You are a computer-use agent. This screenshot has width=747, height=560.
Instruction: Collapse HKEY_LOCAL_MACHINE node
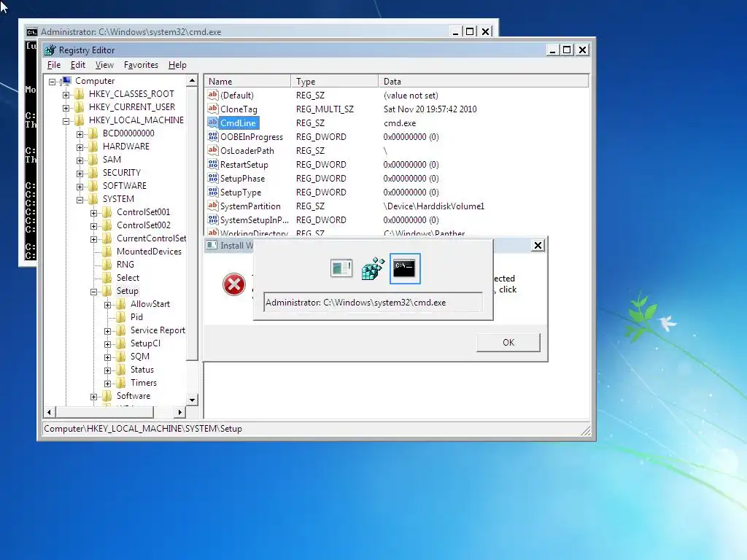pyautogui.click(x=66, y=121)
